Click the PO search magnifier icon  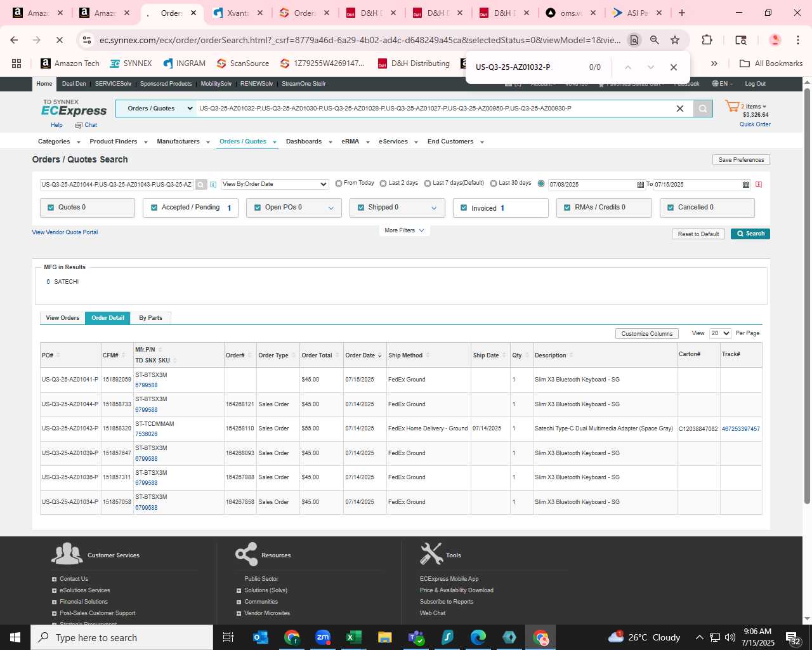point(201,185)
